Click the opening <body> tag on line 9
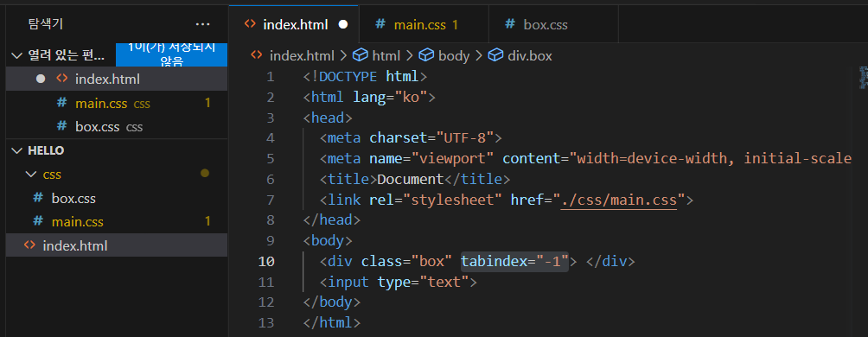Image resolution: width=868 pixels, height=337 pixels. tap(328, 241)
